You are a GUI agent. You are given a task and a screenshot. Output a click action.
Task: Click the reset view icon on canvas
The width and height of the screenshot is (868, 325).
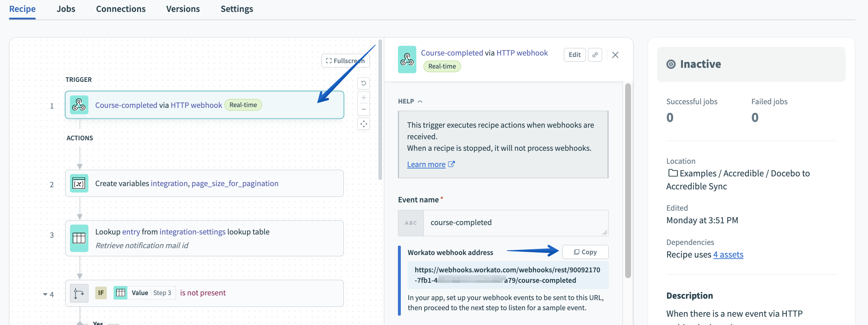tap(364, 83)
